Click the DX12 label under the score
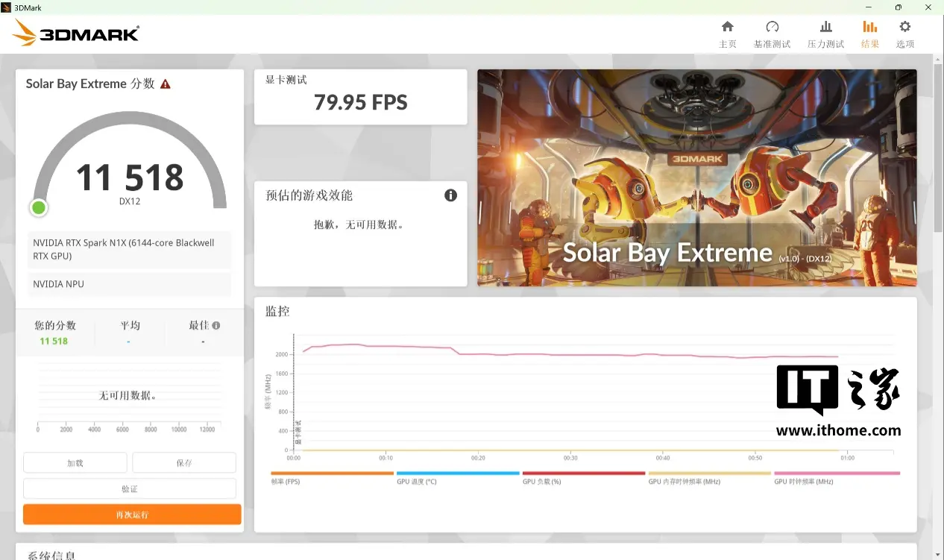The height and width of the screenshot is (560, 944). 130,201
